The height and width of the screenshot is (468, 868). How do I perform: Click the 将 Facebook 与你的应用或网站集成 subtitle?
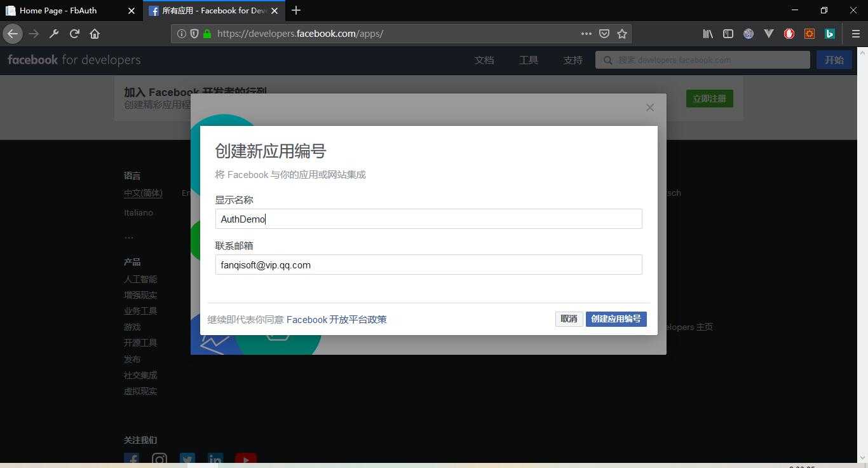pos(290,175)
